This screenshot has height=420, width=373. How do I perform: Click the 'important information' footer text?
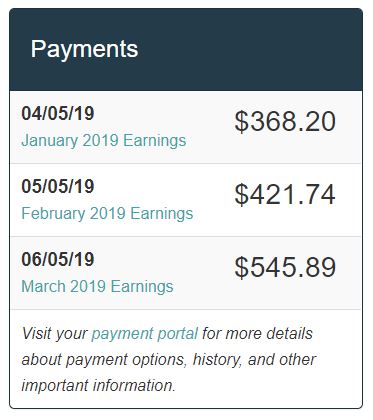[x=98, y=386]
